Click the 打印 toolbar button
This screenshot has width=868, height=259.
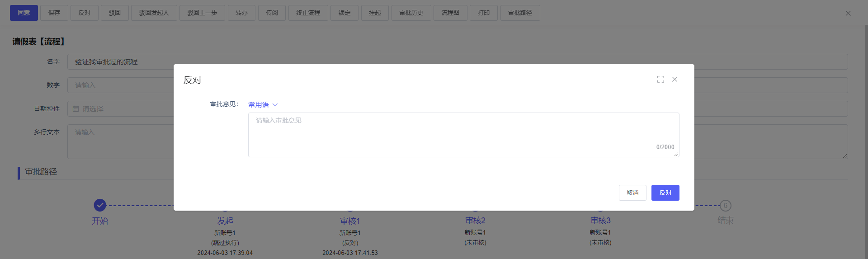click(483, 13)
